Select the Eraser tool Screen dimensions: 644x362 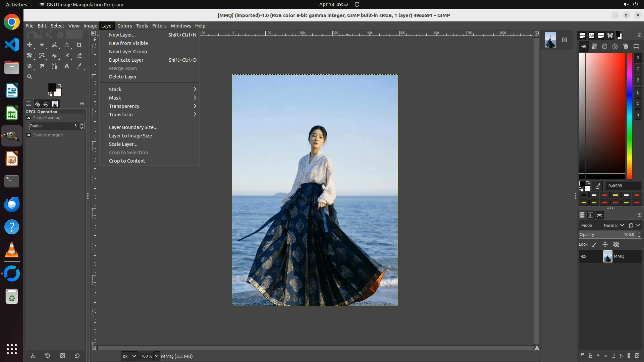pyautogui.click(x=79, y=56)
